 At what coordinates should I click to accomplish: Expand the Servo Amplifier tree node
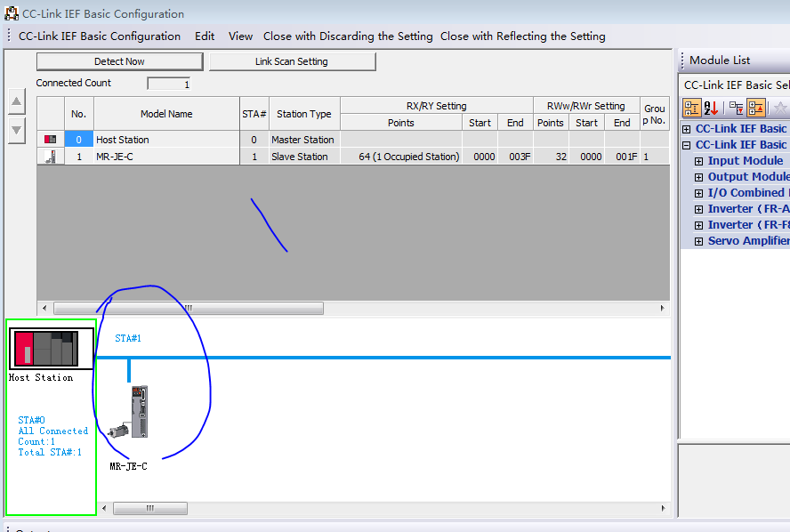698,241
